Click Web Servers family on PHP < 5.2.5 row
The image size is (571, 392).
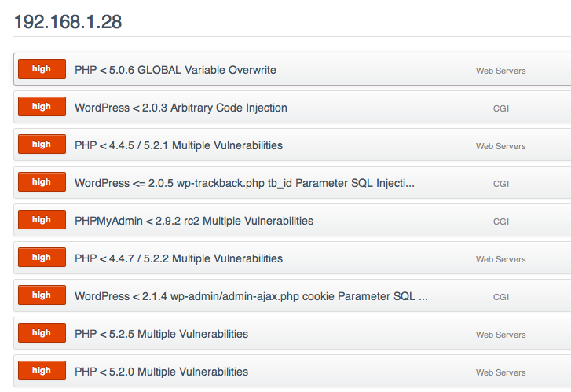[501, 335]
